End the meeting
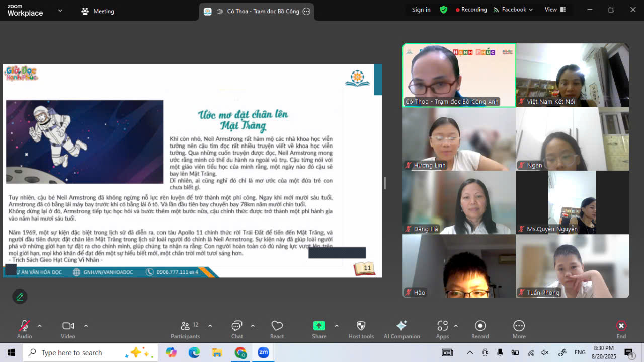This screenshot has width=644, height=362. pyautogui.click(x=621, y=326)
